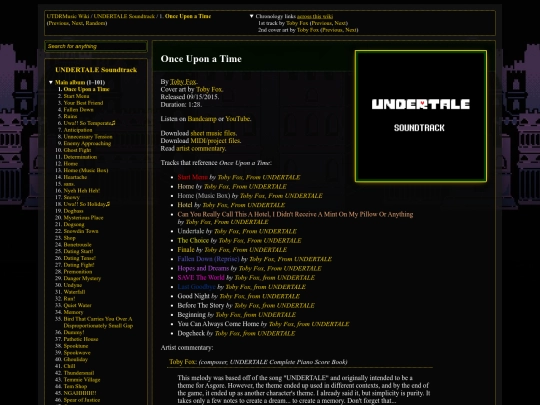Select sidebar track 35. Bird That Carries You
Viewport: 540px width, 405px height.
[98, 322]
